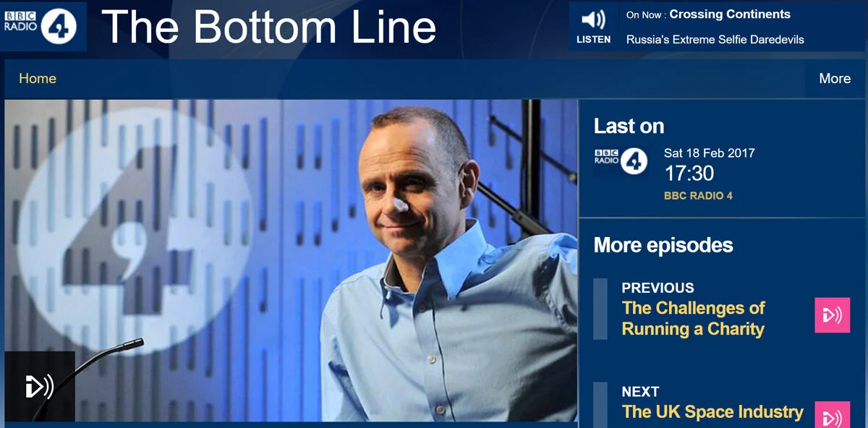Click the LISTEN label
Screen dimensions: 868x428
593,40
